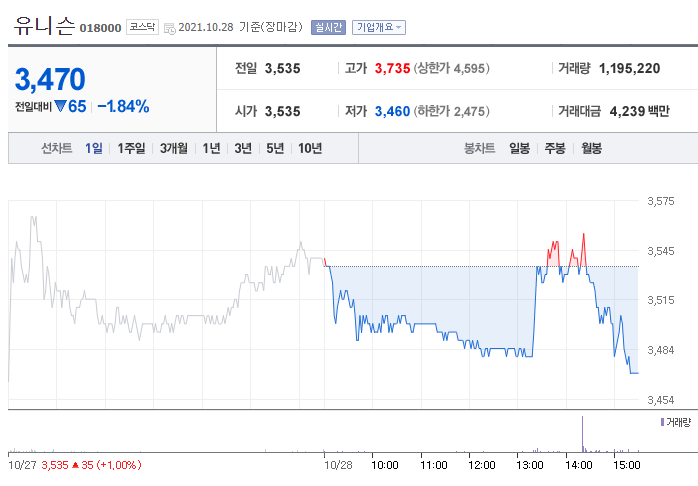Image resolution: width=698 pixels, height=486 pixels.
Task: Show the 10년 line chart
Action: pyautogui.click(x=310, y=148)
